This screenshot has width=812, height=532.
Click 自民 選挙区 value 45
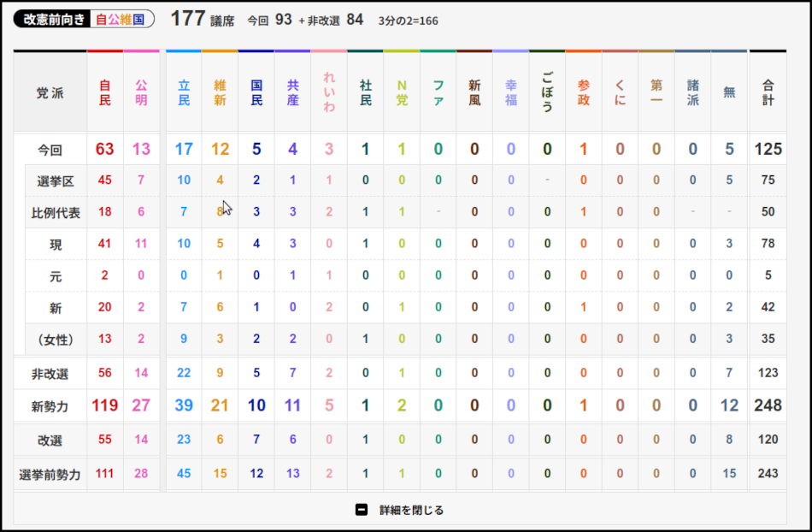coord(104,180)
